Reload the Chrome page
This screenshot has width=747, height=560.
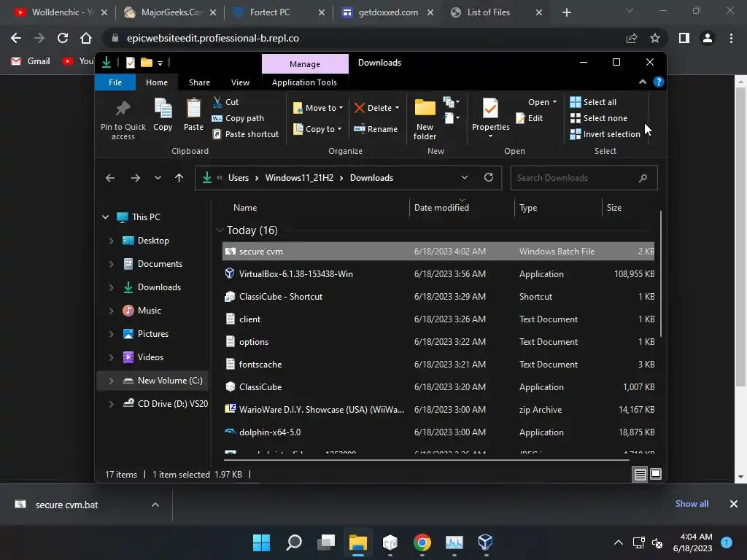[x=63, y=38]
